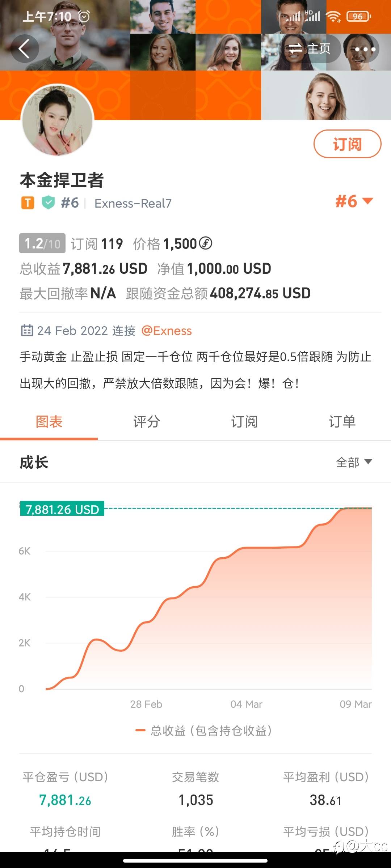Tap the trader's profile avatar

(58, 120)
